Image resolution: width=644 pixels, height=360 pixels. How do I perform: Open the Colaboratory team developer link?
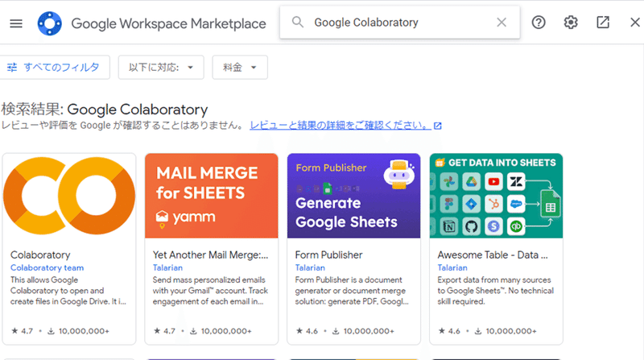pyautogui.click(x=47, y=267)
